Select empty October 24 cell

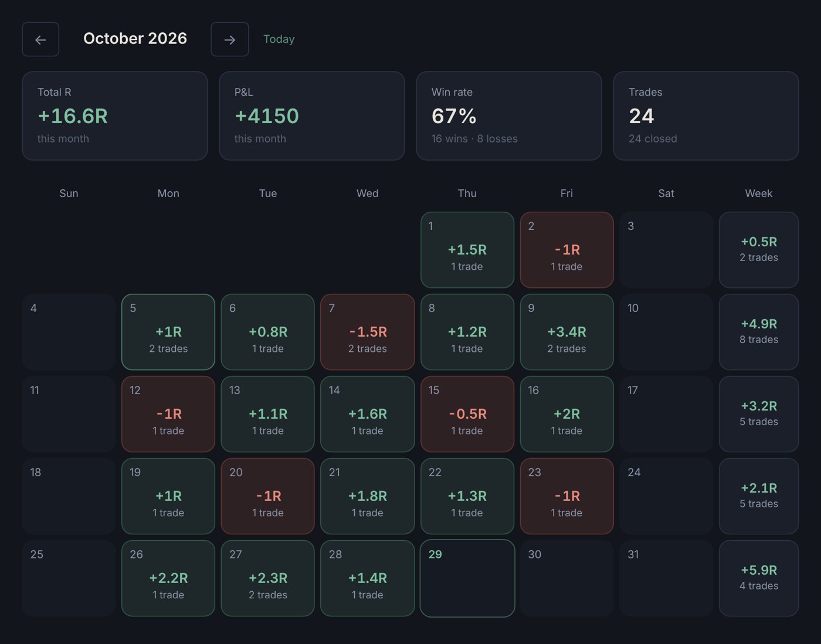point(666,496)
